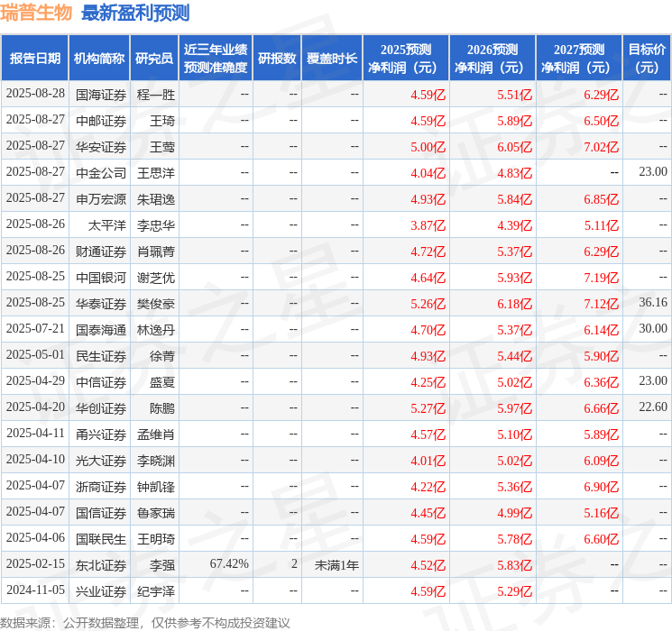
Task: Click researcher name 鲁家瑞
Action: pos(156,513)
